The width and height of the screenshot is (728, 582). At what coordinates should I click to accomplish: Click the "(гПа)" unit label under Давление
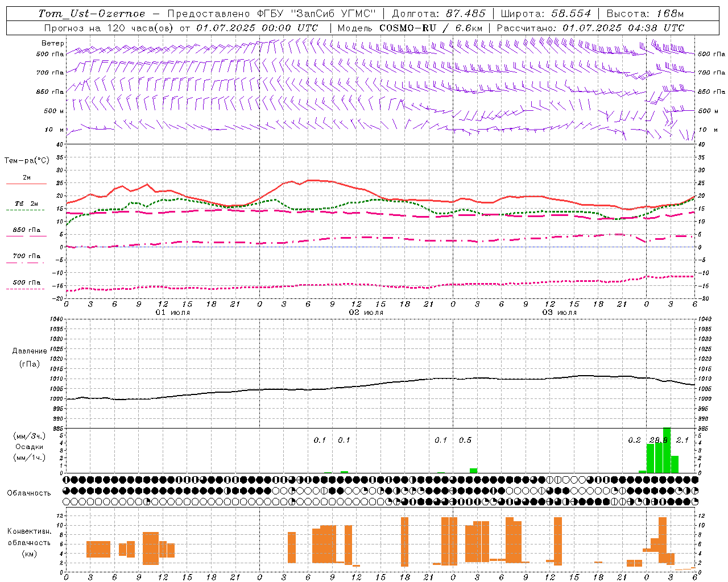pos(30,364)
